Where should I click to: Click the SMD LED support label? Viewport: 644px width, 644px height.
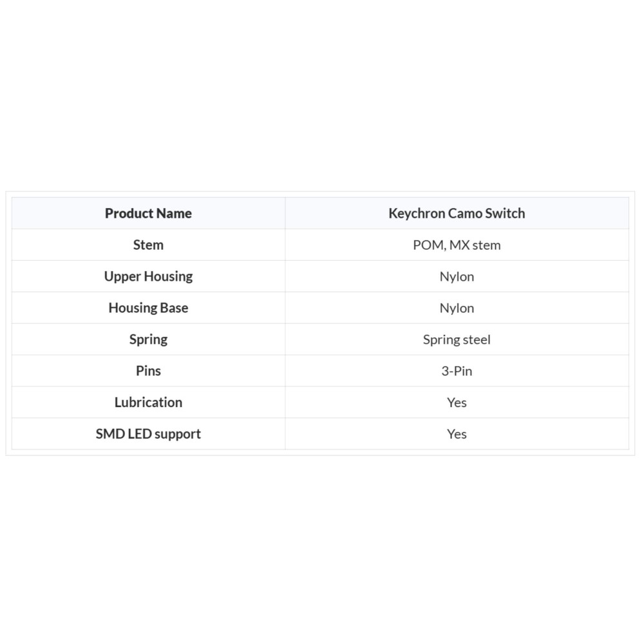(148, 433)
